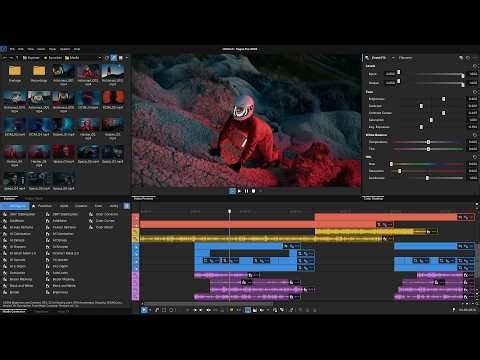The height and width of the screenshot is (360, 480).
Task: Select the yellow audio track header
Action: tap(136, 235)
